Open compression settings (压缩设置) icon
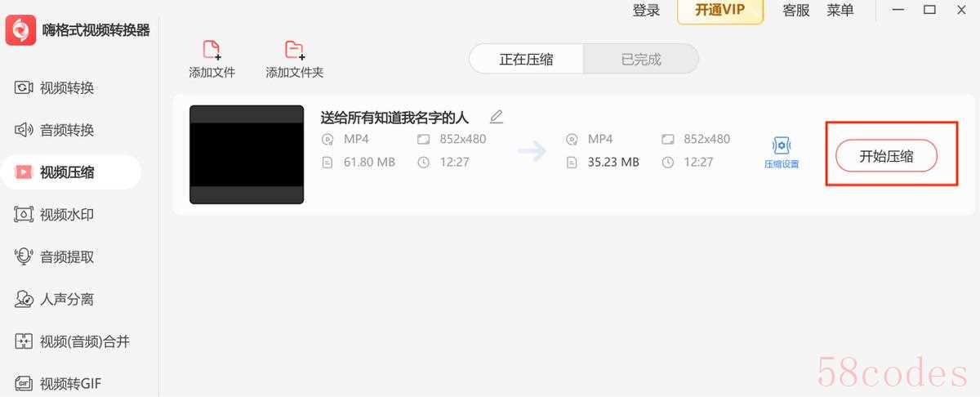Screen dimensions: 980x397 click(x=782, y=146)
